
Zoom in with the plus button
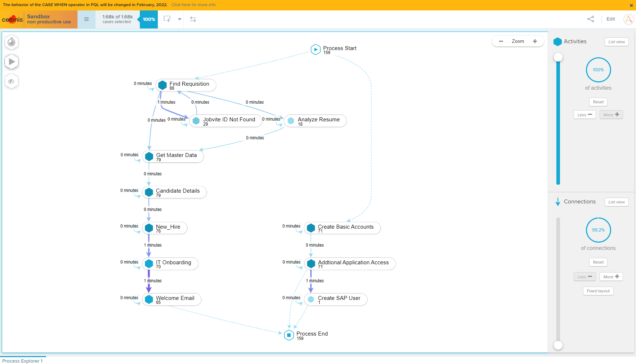pyautogui.click(x=535, y=41)
